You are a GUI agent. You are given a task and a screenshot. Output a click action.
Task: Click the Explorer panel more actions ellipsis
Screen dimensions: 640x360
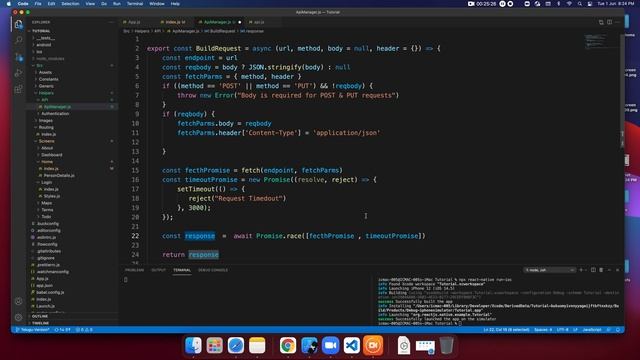(111, 22)
